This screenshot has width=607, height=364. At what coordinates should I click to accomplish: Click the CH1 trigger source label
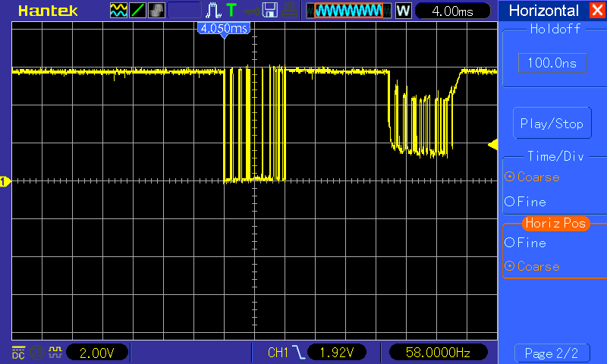pos(278,353)
